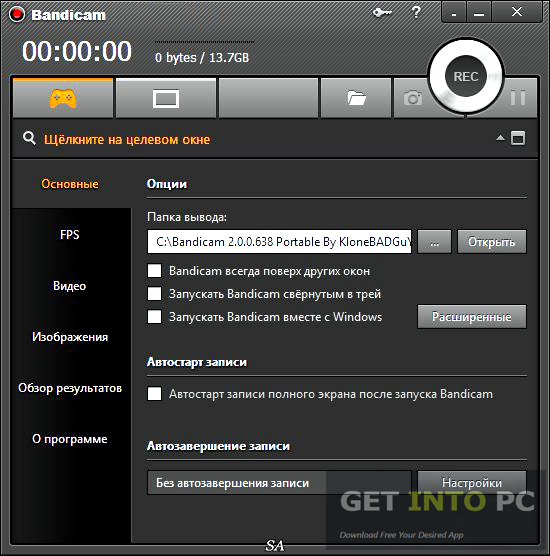
Task: Click the Открыть button
Action: (491, 241)
